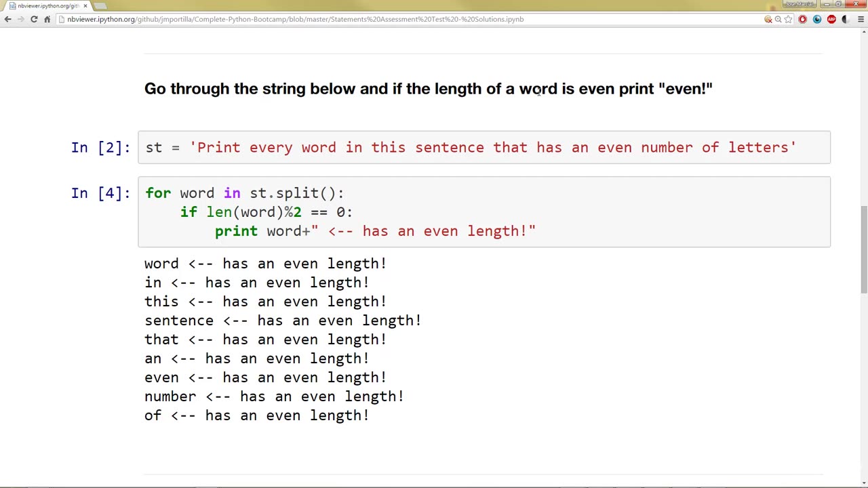Click output 'this <-- has an even length!'
This screenshot has width=868, height=488.
pos(265,302)
